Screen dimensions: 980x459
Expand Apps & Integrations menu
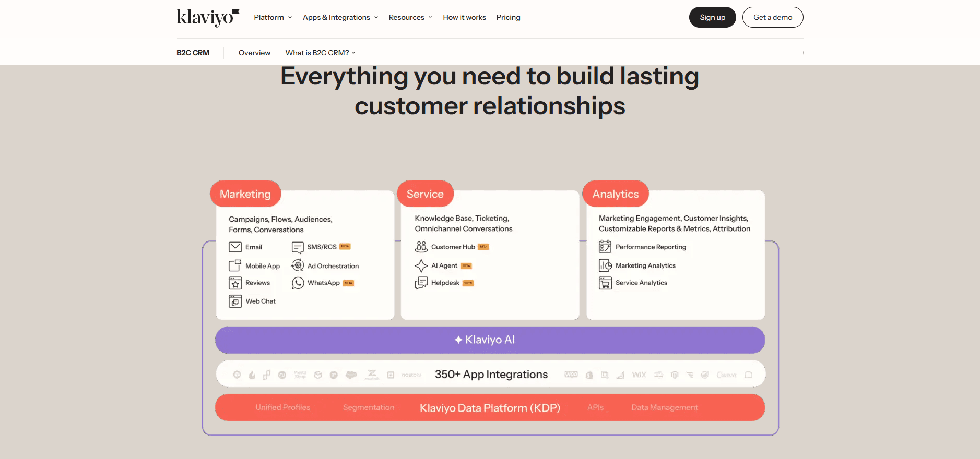(x=340, y=17)
